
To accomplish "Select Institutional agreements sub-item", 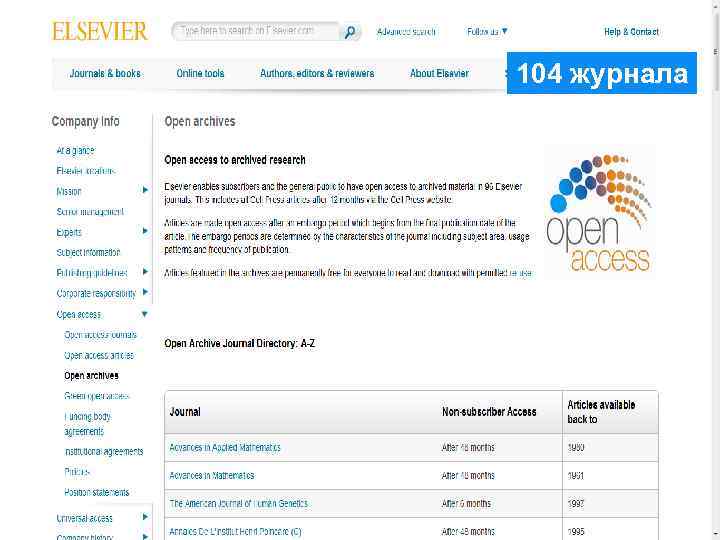I will [x=104, y=451].
